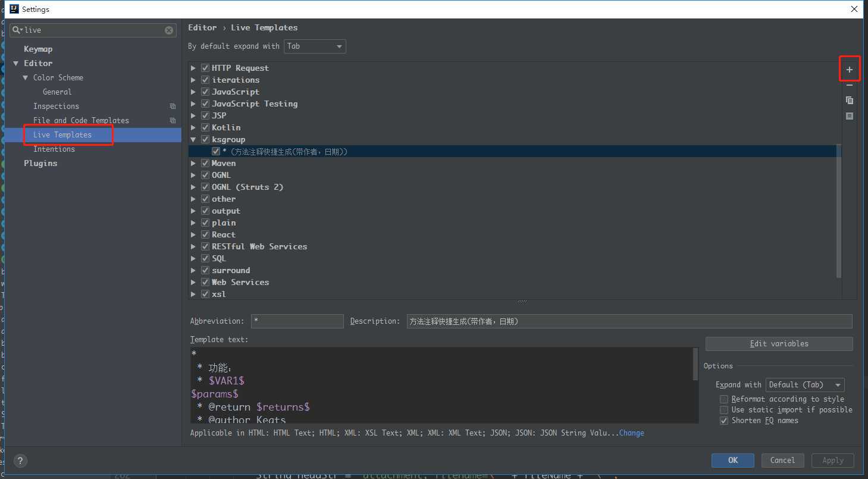This screenshot has width=868, height=479.
Task: Click inside the Template text editor
Action: tap(441, 386)
